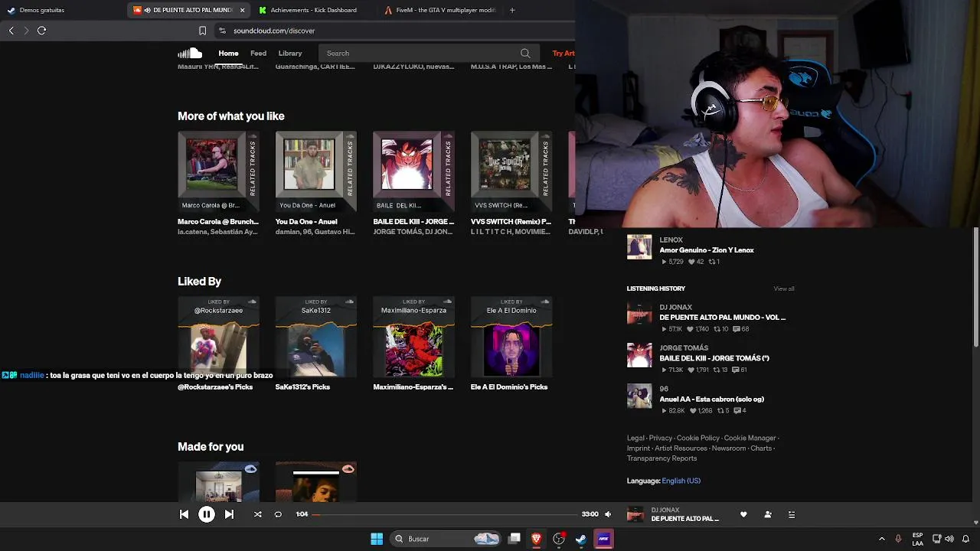Image resolution: width=980 pixels, height=551 pixels.
Task: Go back with browser back arrow
Action: tap(11, 31)
